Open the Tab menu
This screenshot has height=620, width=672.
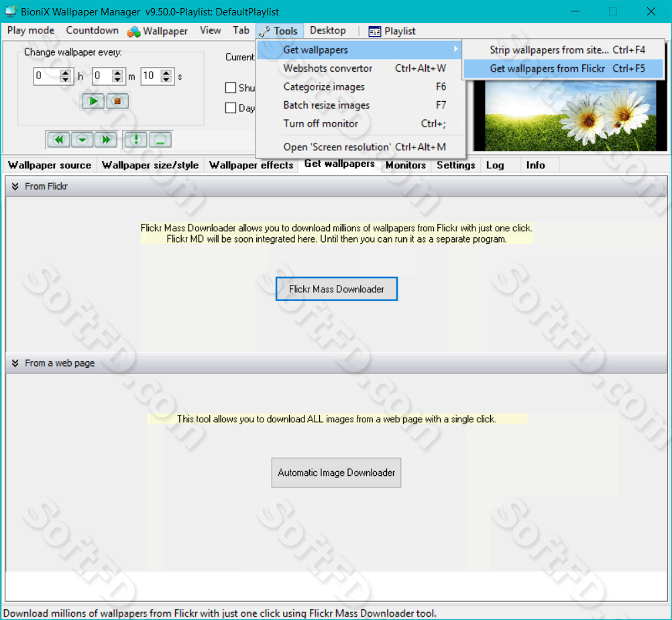pos(241,30)
